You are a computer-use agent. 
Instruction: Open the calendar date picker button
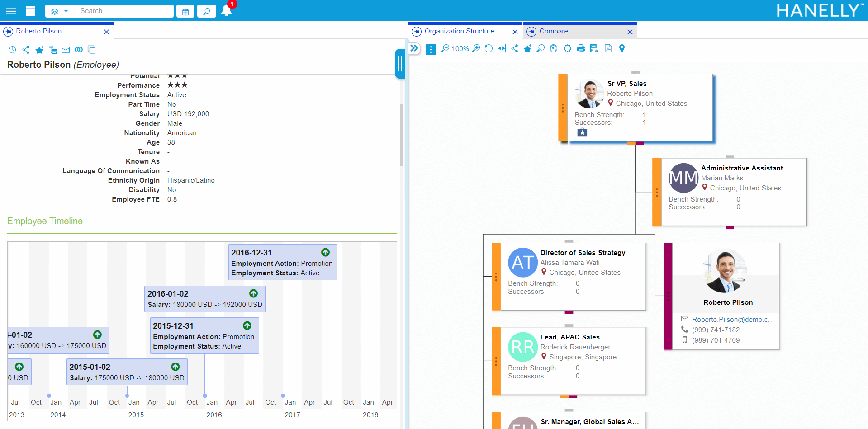point(185,11)
